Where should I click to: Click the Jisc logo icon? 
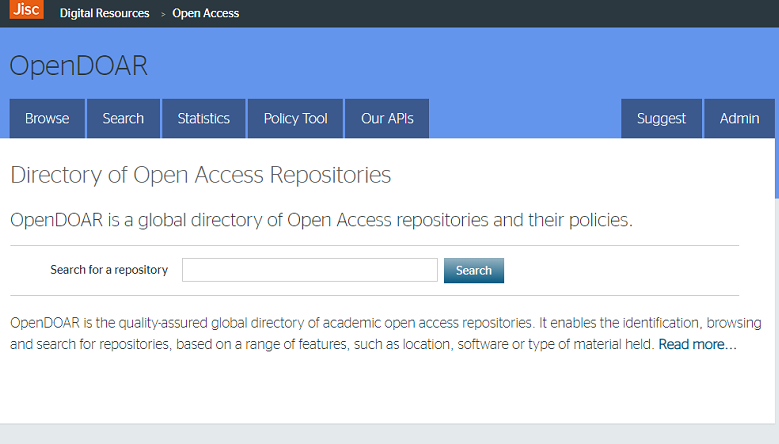click(x=26, y=9)
